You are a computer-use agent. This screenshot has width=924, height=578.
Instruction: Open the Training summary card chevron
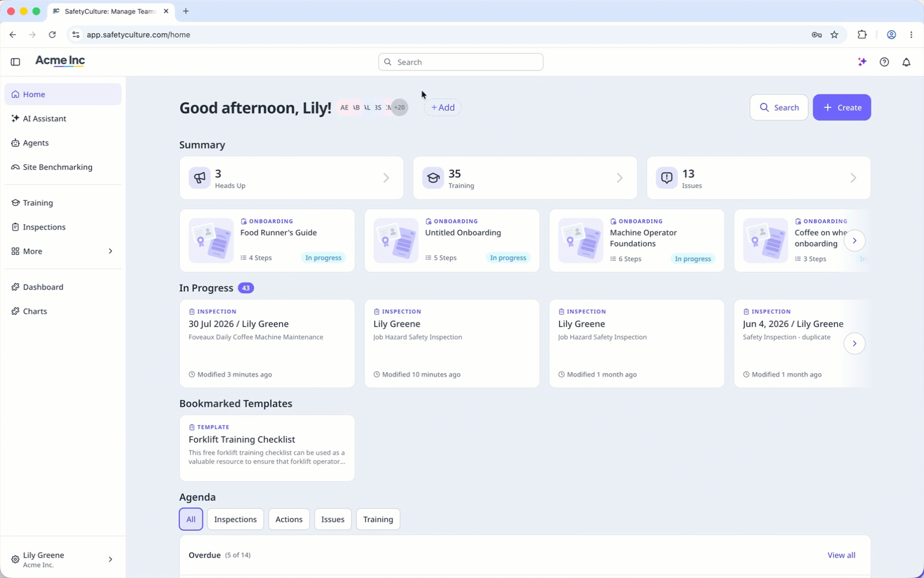coord(620,178)
